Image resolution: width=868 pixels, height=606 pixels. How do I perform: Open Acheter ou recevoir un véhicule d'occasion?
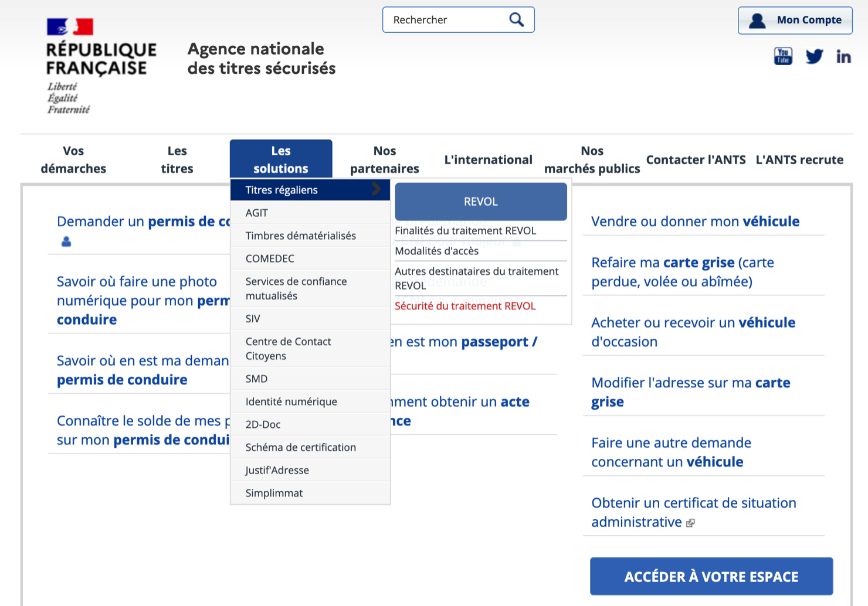(693, 332)
